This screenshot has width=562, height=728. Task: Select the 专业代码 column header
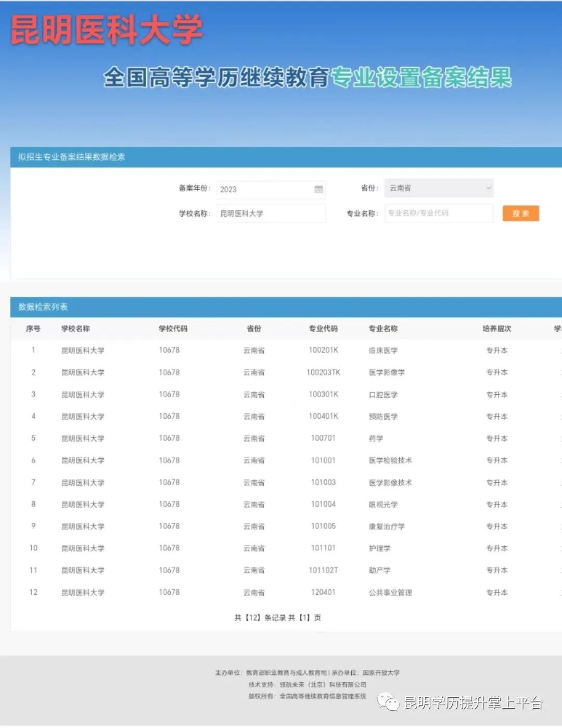[323, 329]
